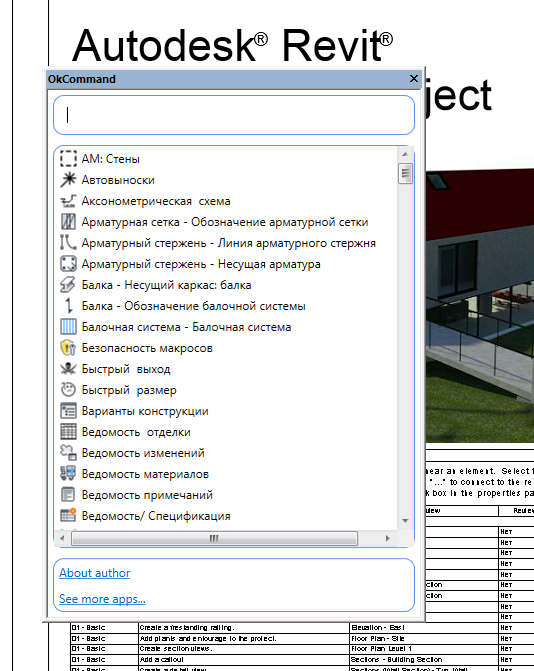Pick Арматурная сетка - Обозначение арматурной сетки
The image size is (534, 671).
[x=225, y=222]
